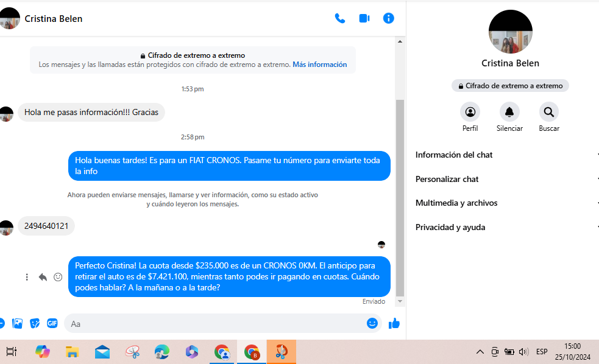Image resolution: width=599 pixels, height=364 pixels.
Task: Click the avatar beside 2494640121 message
Action: (6, 228)
